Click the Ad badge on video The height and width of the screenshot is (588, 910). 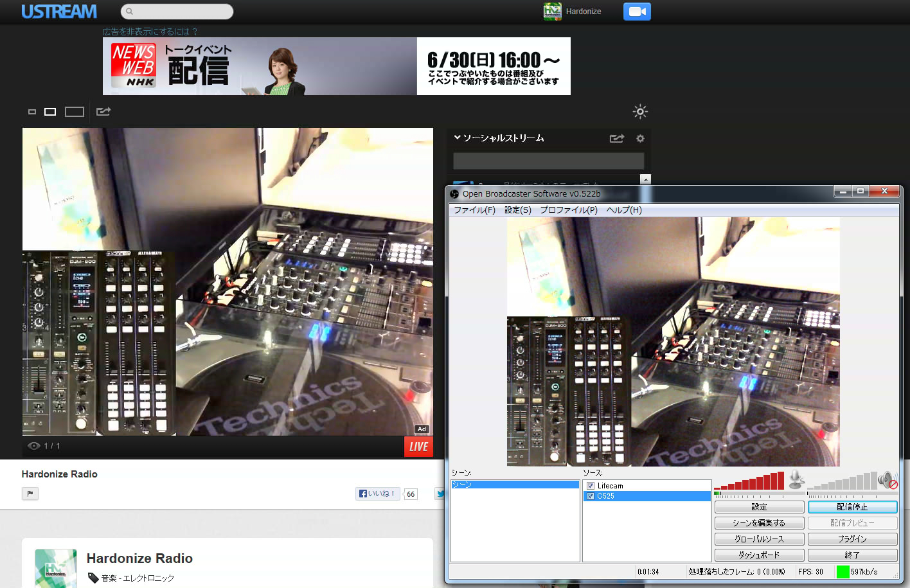[422, 429]
